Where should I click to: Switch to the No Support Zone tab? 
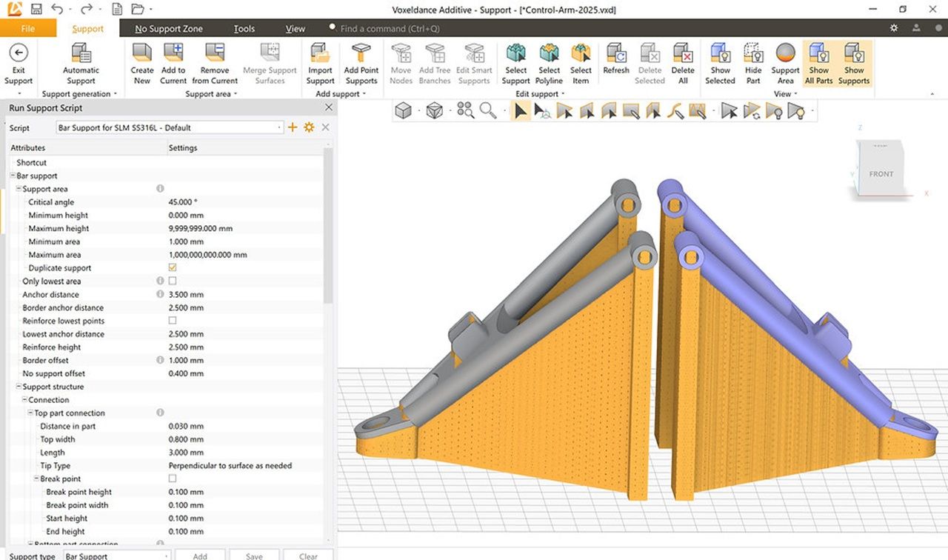pos(169,29)
